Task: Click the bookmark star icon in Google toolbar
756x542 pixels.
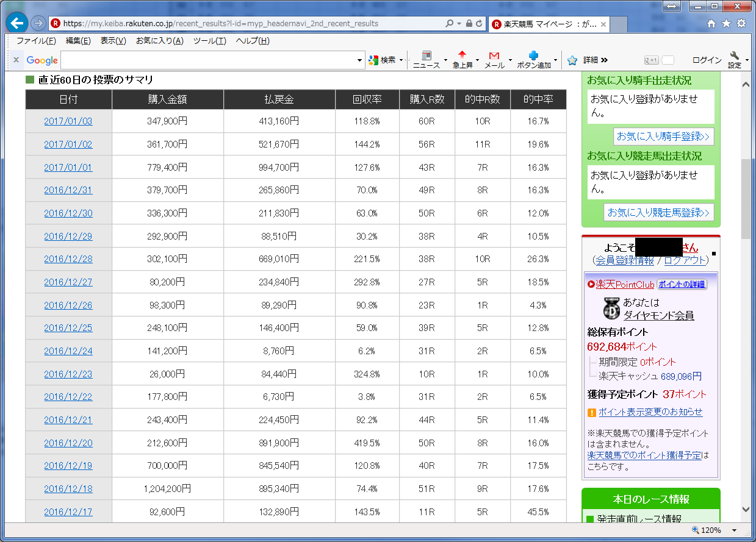Action: [572, 60]
